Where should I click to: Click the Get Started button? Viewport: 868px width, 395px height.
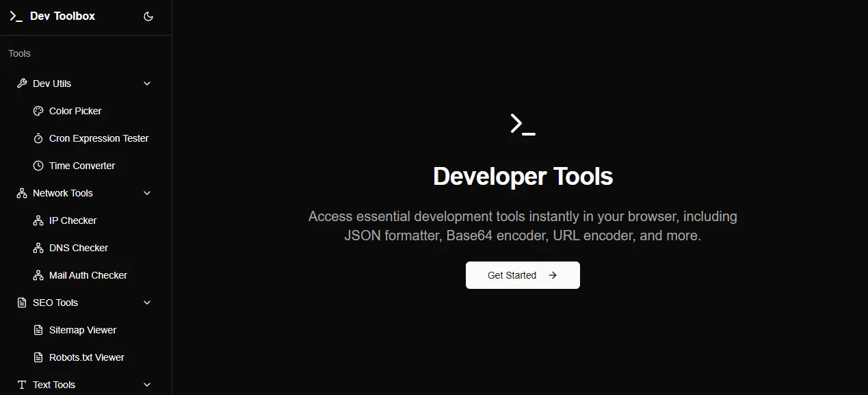click(522, 275)
